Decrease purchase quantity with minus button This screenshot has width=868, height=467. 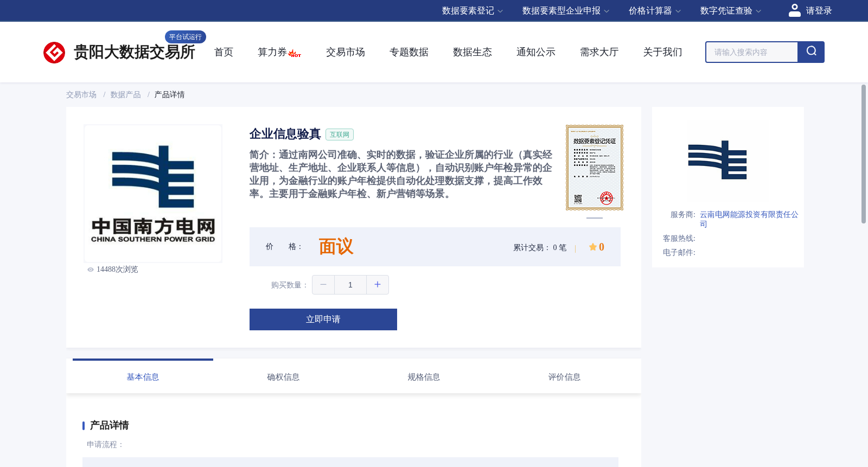tap(323, 285)
